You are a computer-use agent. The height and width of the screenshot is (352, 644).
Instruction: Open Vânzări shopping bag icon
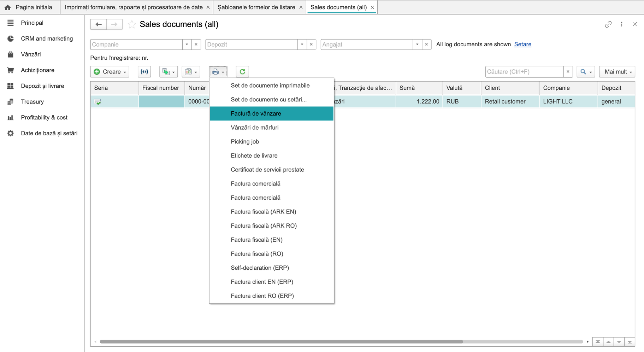pyautogui.click(x=11, y=54)
